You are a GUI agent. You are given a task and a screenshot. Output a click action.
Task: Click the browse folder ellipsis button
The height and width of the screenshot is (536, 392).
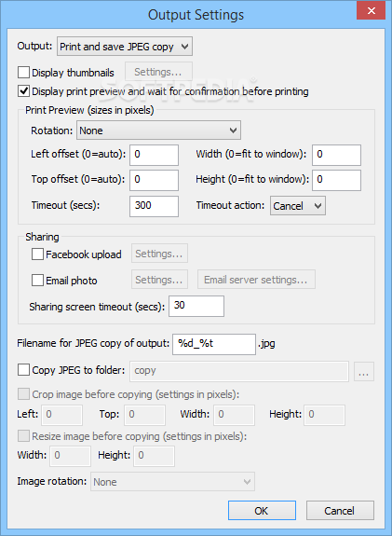point(364,371)
